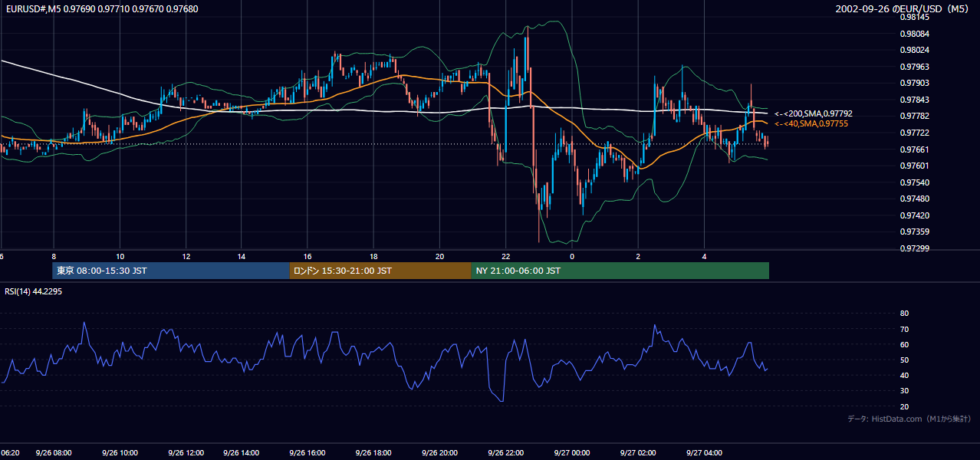Click price axis value 0.97963

click(915, 67)
